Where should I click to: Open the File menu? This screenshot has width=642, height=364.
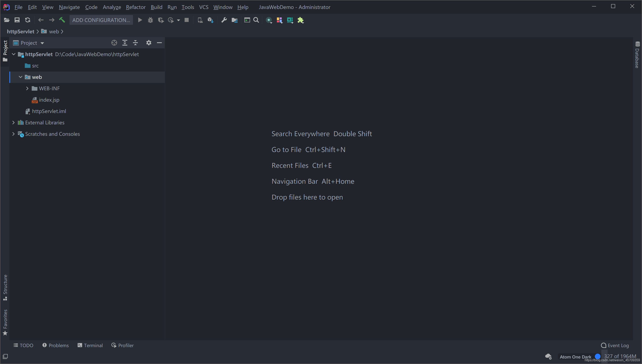coord(18,7)
